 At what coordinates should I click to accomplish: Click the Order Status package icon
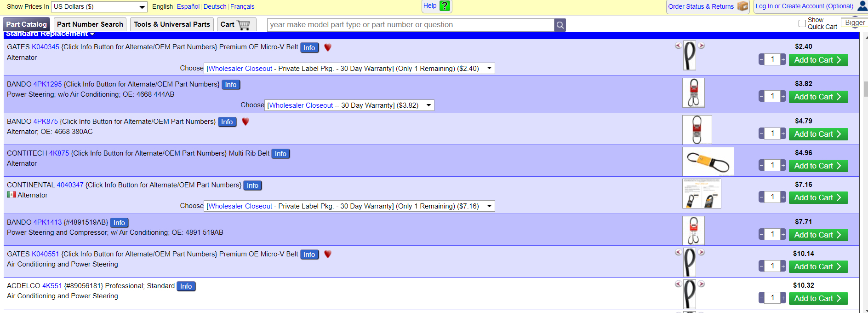pyautogui.click(x=742, y=6)
